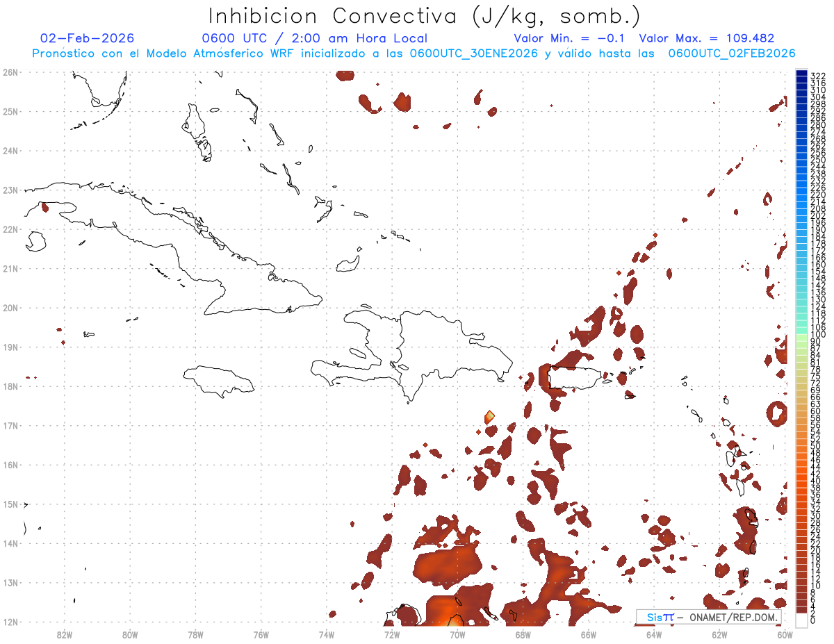Viewport: 834px width, 644px height.
Task: Click the '100' value on the color scale
Action: click(x=818, y=335)
